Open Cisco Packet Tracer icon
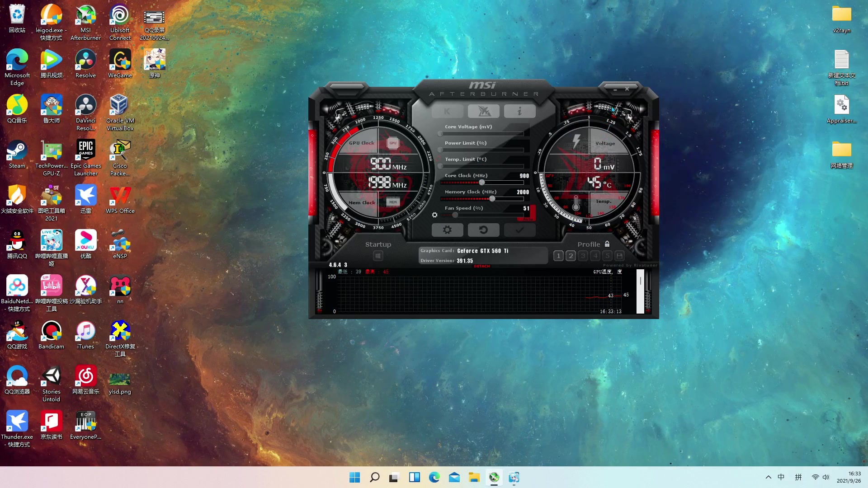Image resolution: width=868 pixels, height=488 pixels. point(120,158)
